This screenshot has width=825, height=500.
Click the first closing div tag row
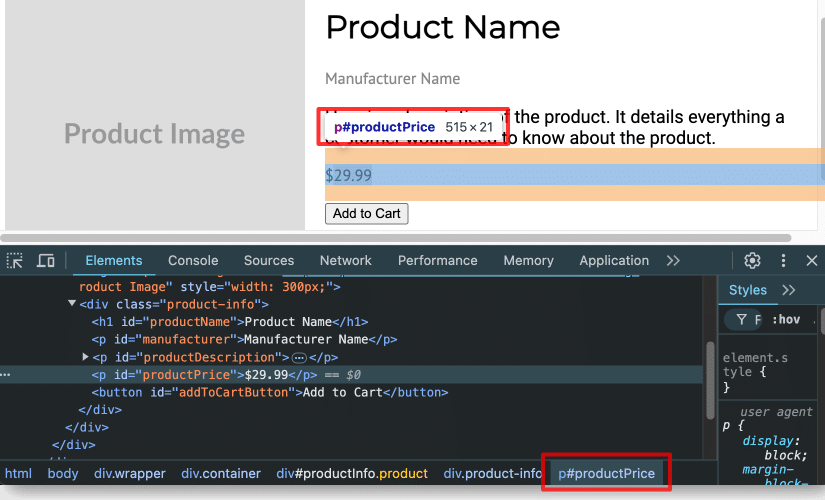coord(100,409)
